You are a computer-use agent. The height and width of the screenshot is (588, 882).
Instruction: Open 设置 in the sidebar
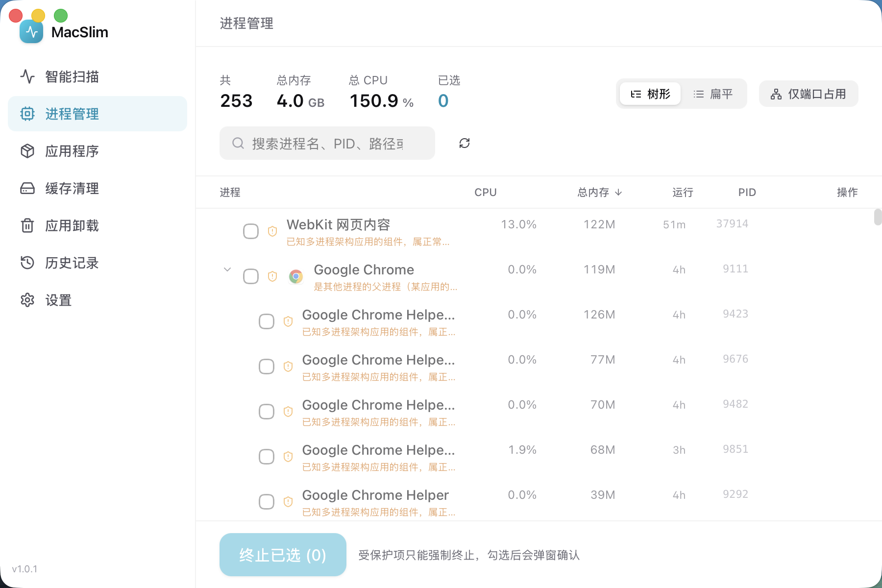pyautogui.click(x=98, y=300)
